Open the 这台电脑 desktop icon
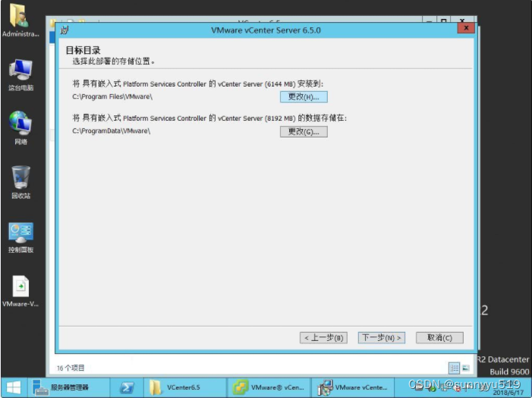The image size is (532, 398). (x=20, y=74)
